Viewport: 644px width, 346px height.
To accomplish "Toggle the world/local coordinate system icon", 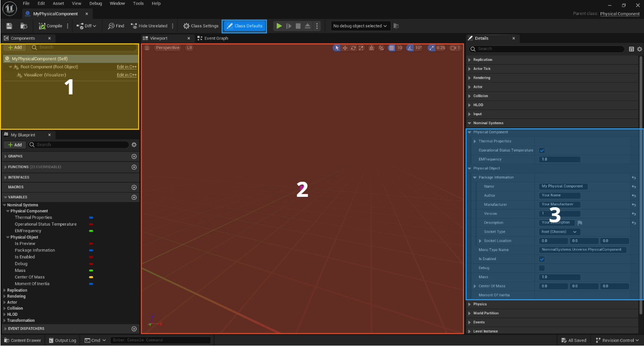I will (371, 48).
